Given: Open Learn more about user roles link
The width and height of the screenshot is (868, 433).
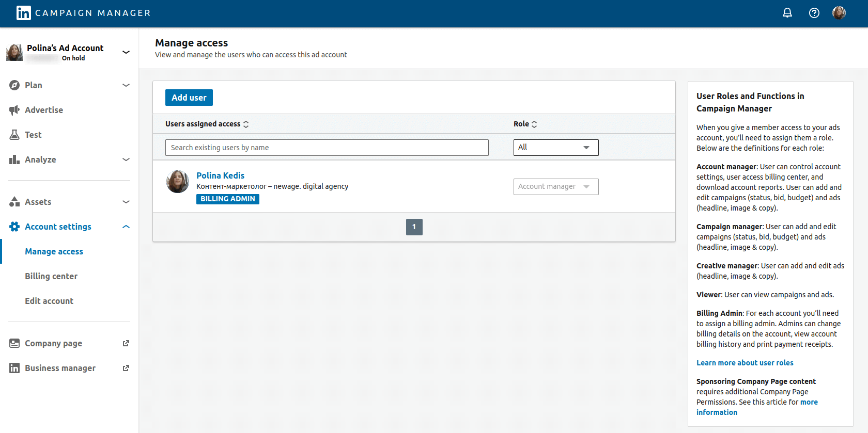Looking at the screenshot, I should click(745, 363).
